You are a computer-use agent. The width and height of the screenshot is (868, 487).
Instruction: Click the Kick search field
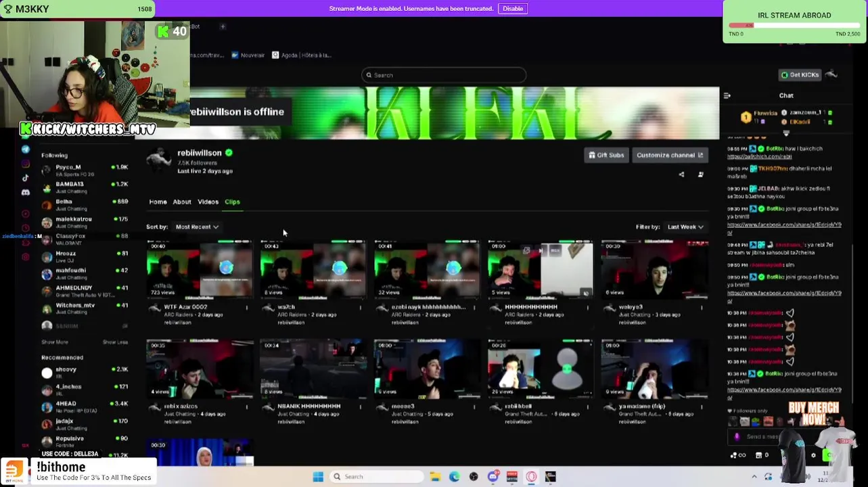point(444,75)
